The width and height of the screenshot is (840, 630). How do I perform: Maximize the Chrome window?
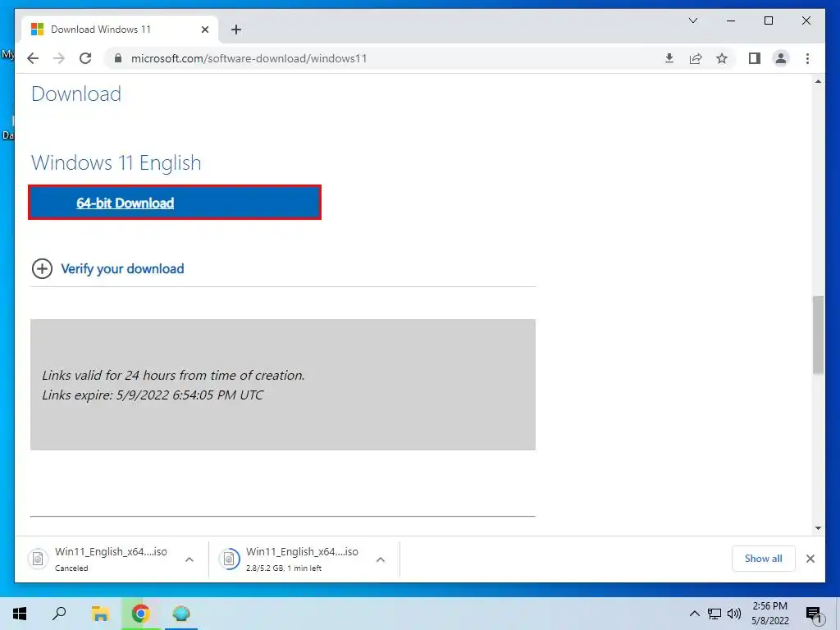click(768, 21)
